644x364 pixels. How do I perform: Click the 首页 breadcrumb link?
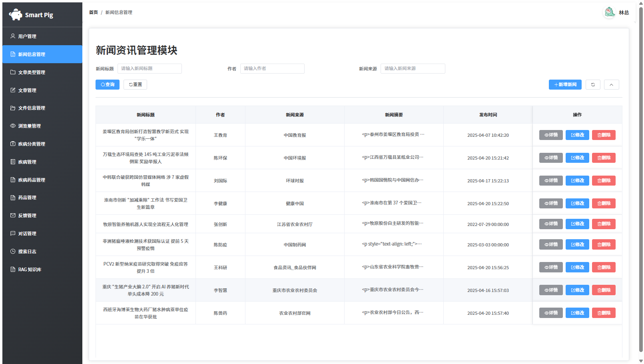pos(94,12)
